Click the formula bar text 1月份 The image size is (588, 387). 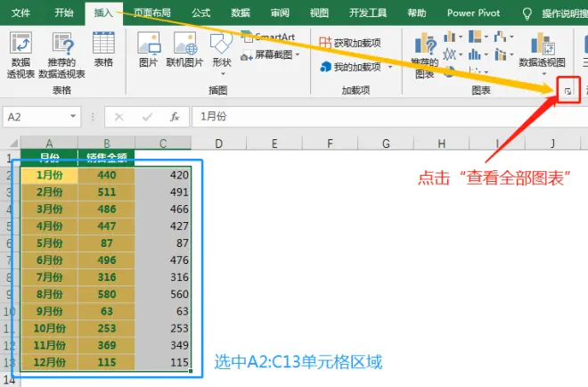[214, 117]
